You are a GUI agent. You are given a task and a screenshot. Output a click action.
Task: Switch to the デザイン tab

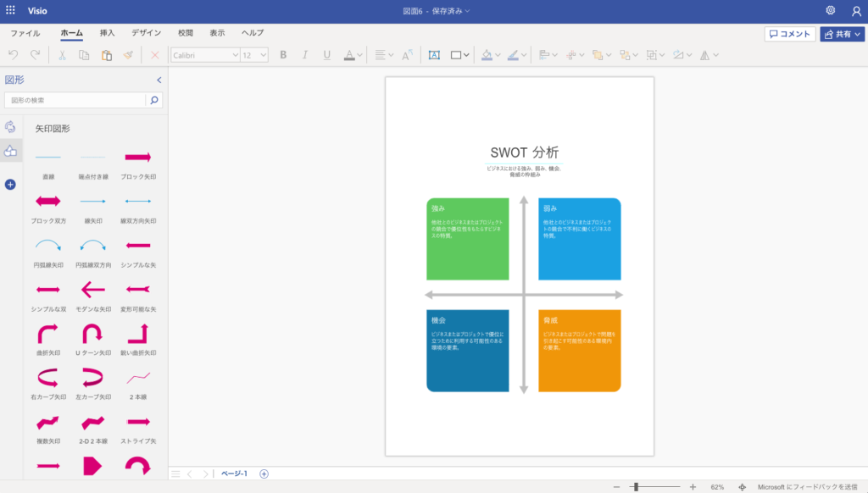coord(146,33)
